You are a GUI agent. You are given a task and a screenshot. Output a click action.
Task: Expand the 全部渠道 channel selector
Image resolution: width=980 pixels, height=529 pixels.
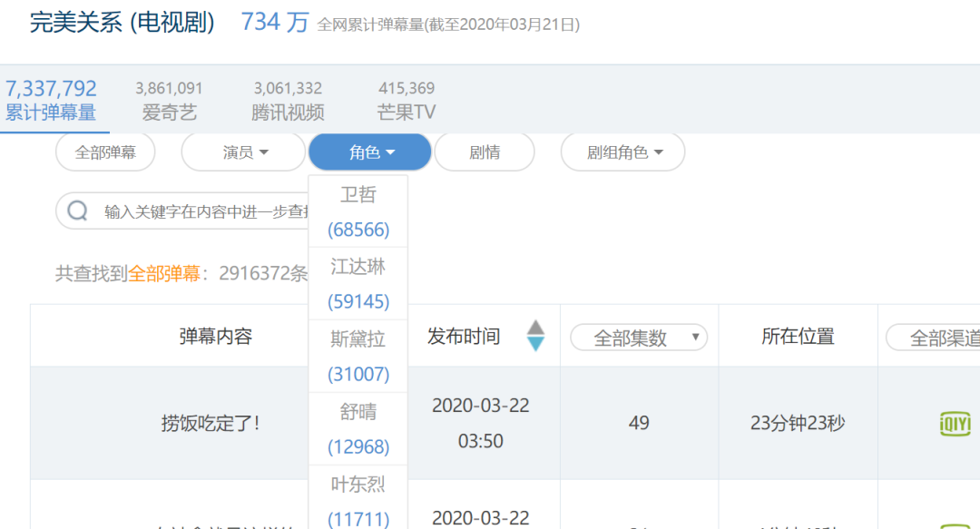pos(935,338)
